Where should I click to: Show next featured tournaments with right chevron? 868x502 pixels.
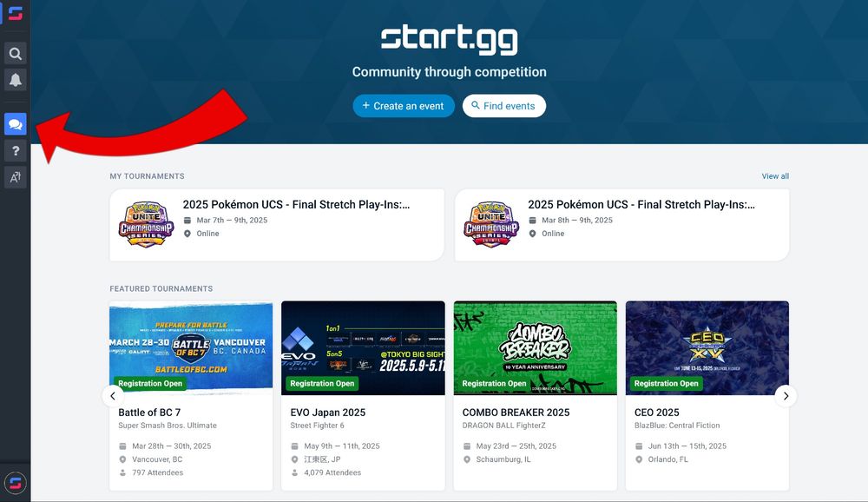(x=786, y=396)
